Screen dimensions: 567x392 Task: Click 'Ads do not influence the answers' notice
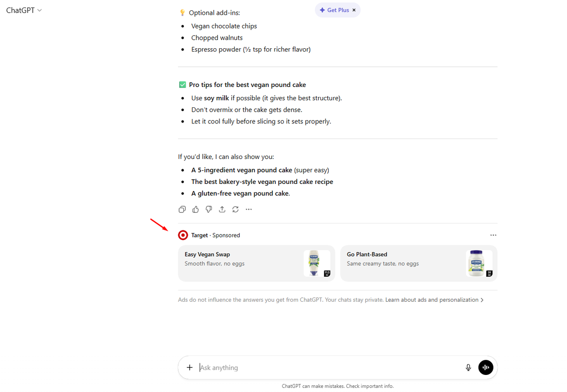coord(280,300)
